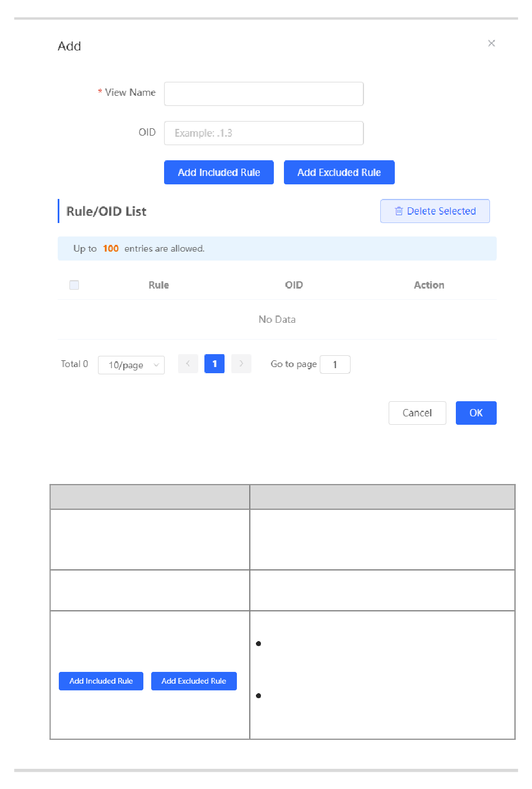The height and width of the screenshot is (789, 532).
Task: Select page 1 in pagination
Action: 214,364
